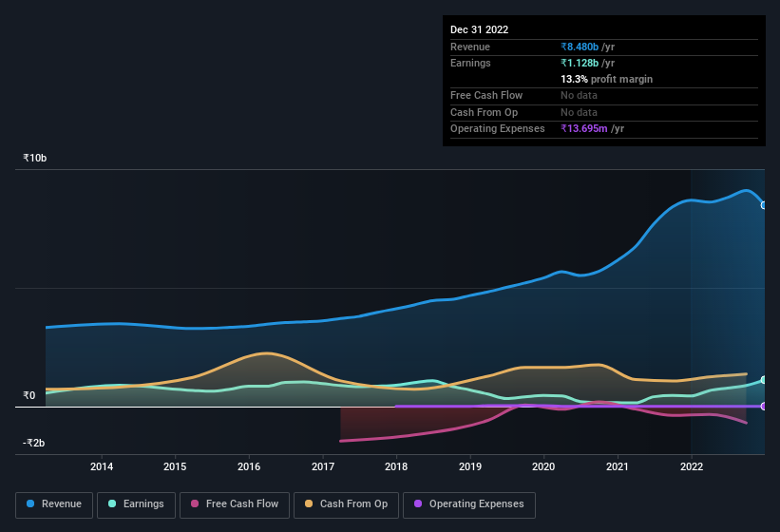Select the purple Operating Expenses endpoint marker

(764, 407)
